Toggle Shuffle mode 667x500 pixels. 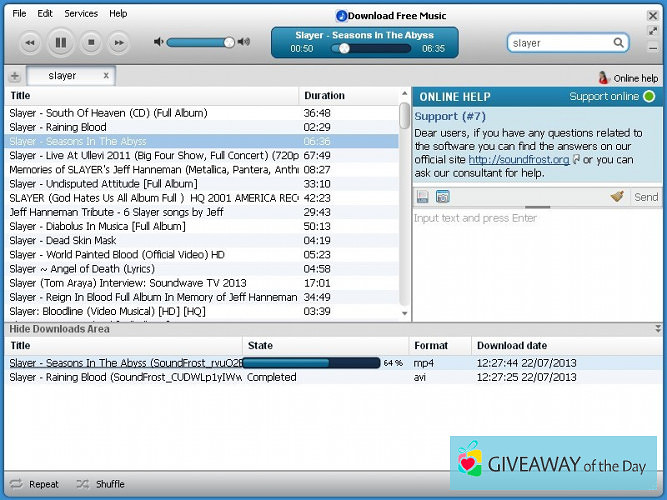pyautogui.click(x=100, y=484)
